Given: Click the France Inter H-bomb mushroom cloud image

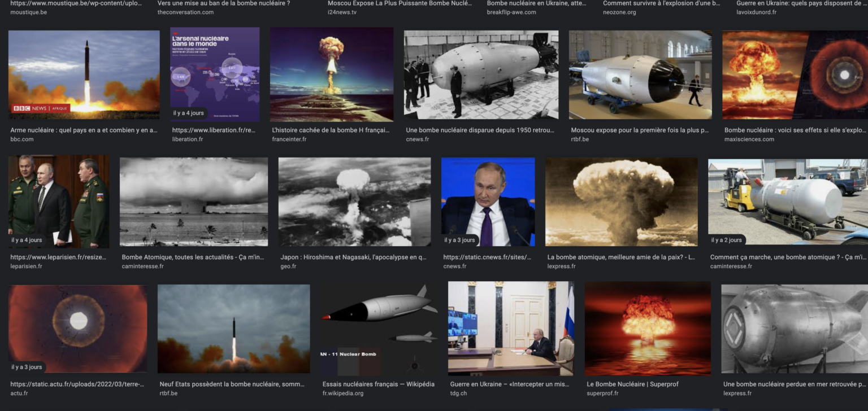Looking at the screenshot, I should [x=331, y=75].
